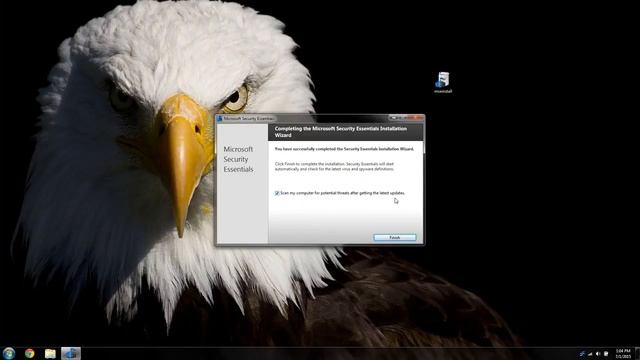Click Microsoft Security Essentials sidebar logo text

(x=238, y=159)
